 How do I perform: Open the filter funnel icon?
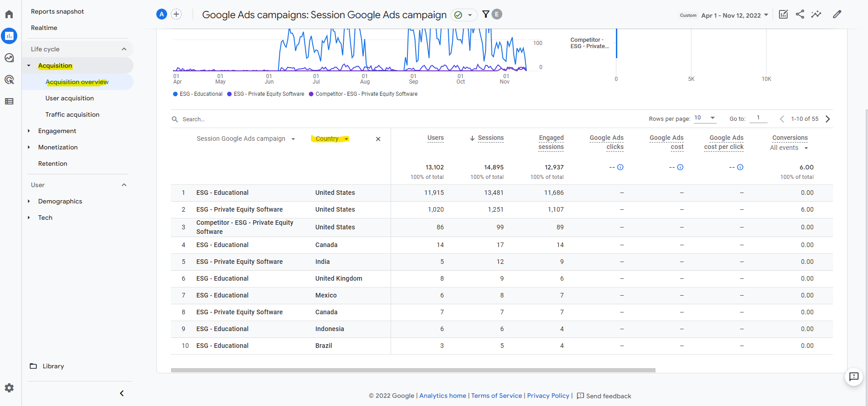[486, 14]
